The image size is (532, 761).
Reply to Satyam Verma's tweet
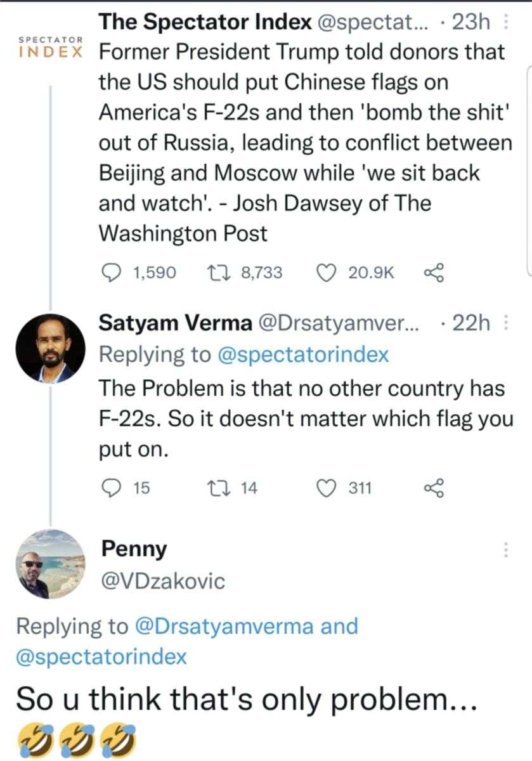point(113,488)
